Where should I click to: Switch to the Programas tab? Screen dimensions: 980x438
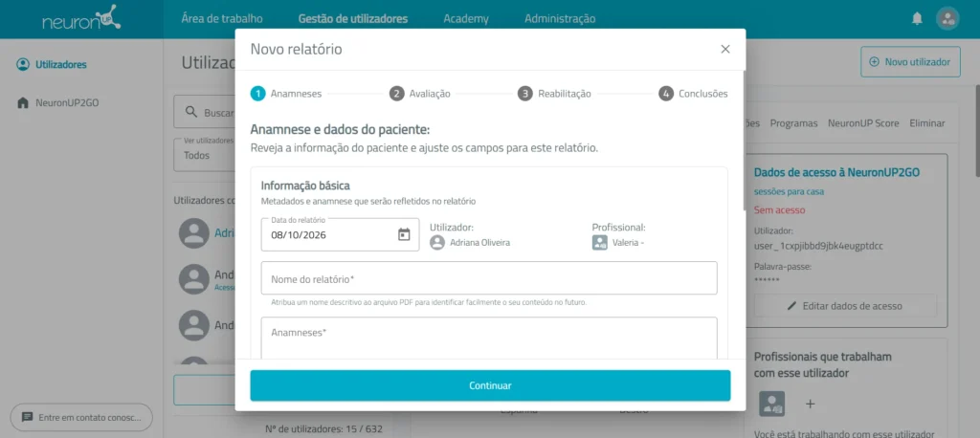point(793,123)
